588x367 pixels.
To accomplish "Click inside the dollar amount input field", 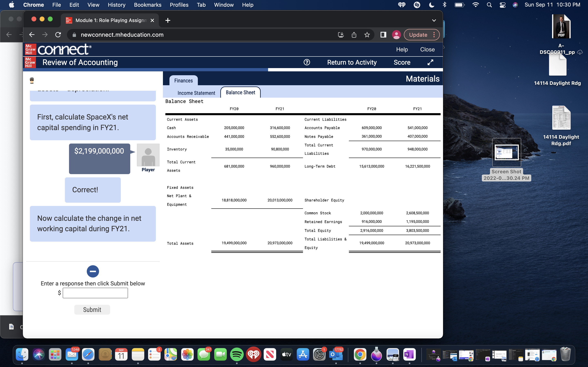I will 95,293.
